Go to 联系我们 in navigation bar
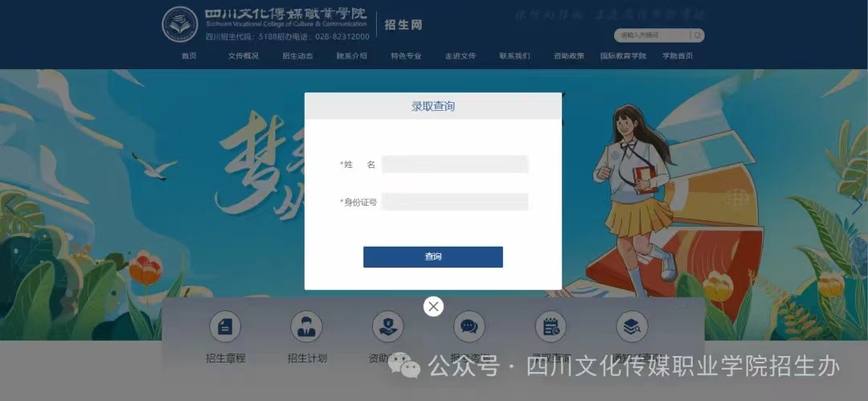This screenshot has height=401, width=868. [x=514, y=56]
